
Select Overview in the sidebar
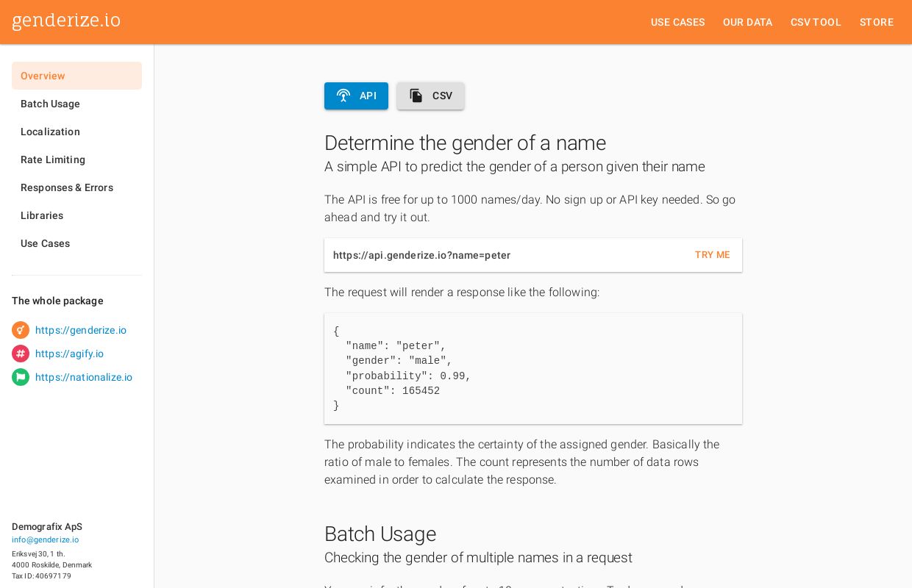tap(76, 76)
